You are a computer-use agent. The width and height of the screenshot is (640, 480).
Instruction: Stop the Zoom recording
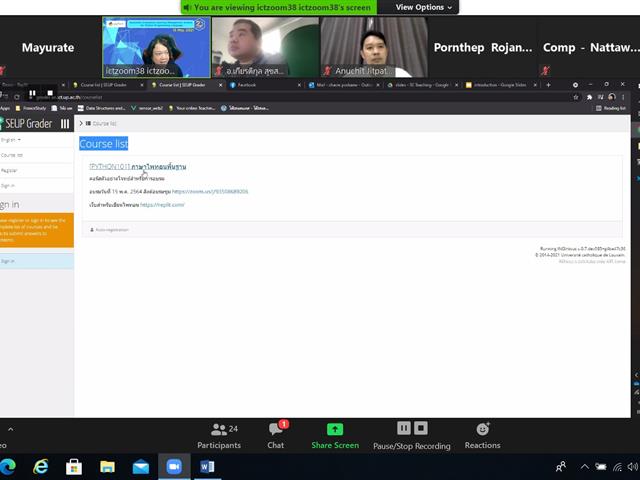pyautogui.click(x=421, y=428)
